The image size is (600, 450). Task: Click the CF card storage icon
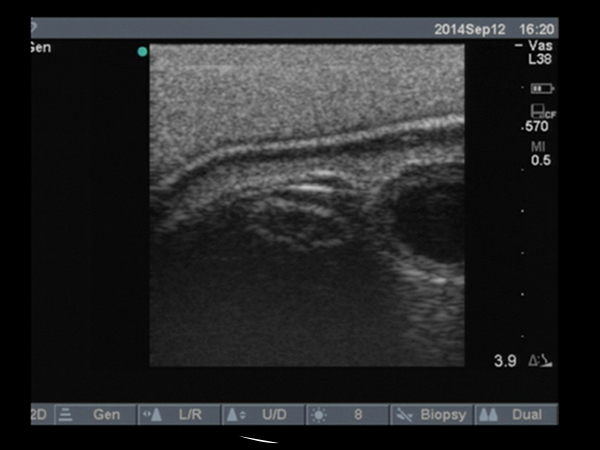coord(540,111)
